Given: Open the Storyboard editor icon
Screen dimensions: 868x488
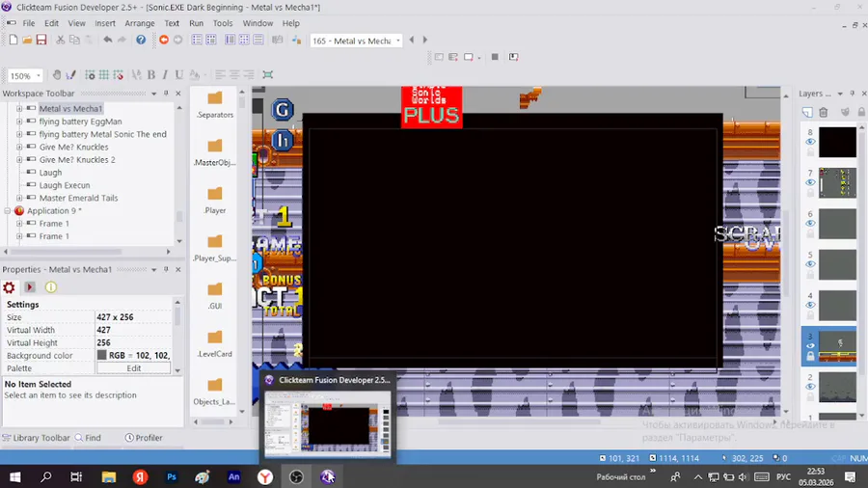Looking at the screenshot, I should coord(197,40).
